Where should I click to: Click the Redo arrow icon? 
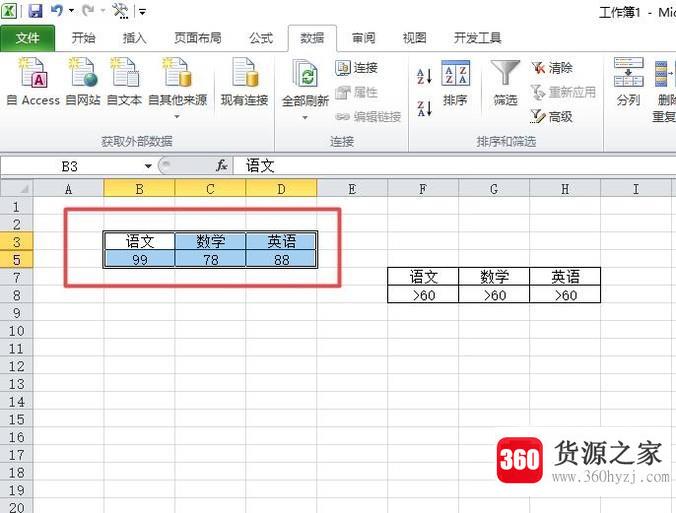pyautogui.click(x=88, y=10)
